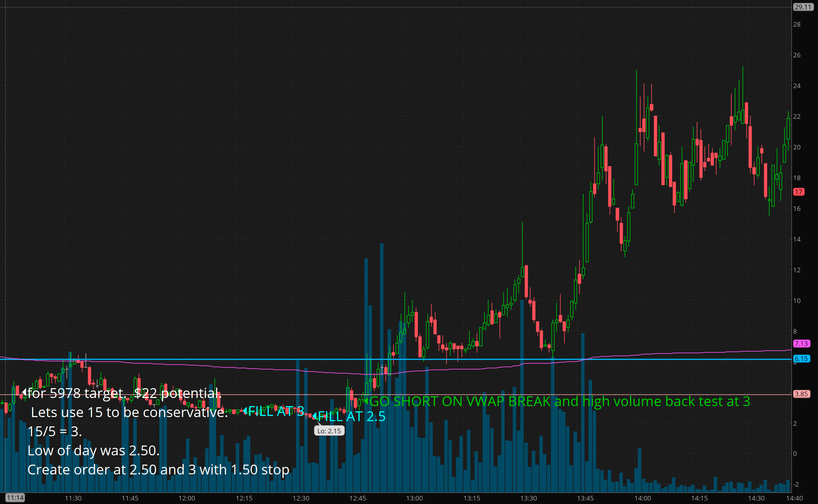Image resolution: width=818 pixels, height=504 pixels.
Task: Select the blue 6.15 price level label
Action: coord(801,359)
